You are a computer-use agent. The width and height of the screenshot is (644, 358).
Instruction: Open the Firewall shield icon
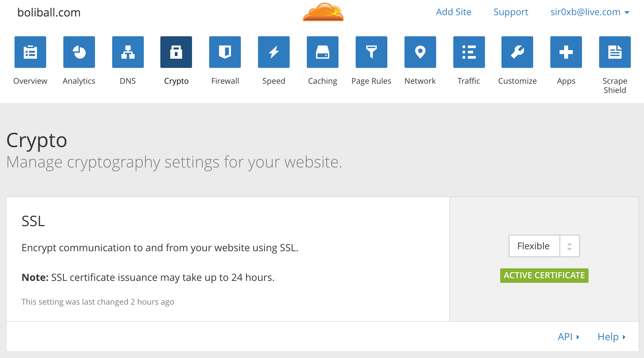pyautogui.click(x=225, y=52)
